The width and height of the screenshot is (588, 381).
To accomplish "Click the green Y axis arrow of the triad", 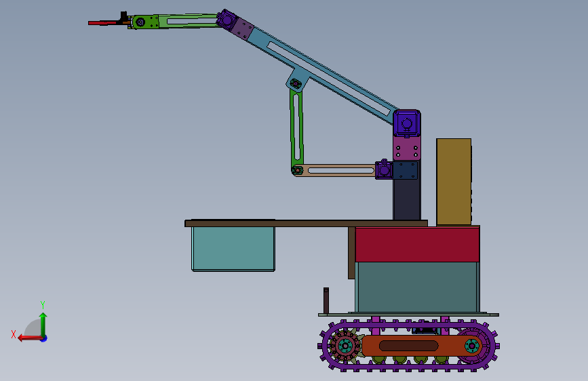I will 43,325.
